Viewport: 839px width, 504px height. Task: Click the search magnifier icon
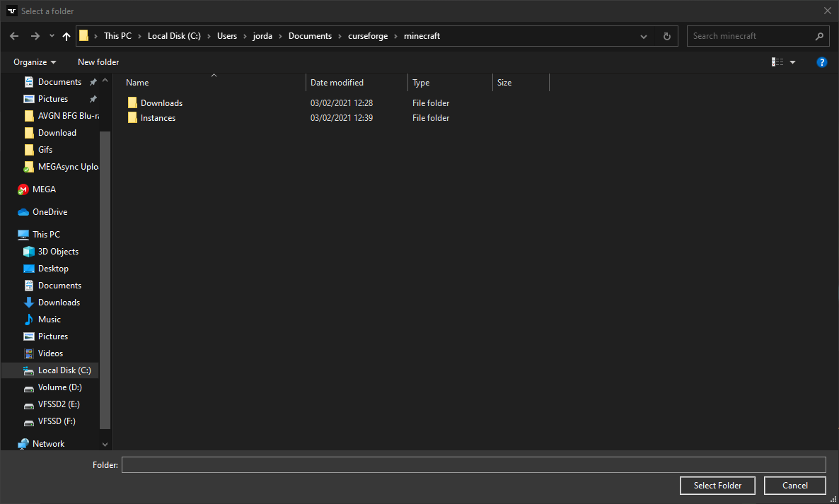(819, 36)
